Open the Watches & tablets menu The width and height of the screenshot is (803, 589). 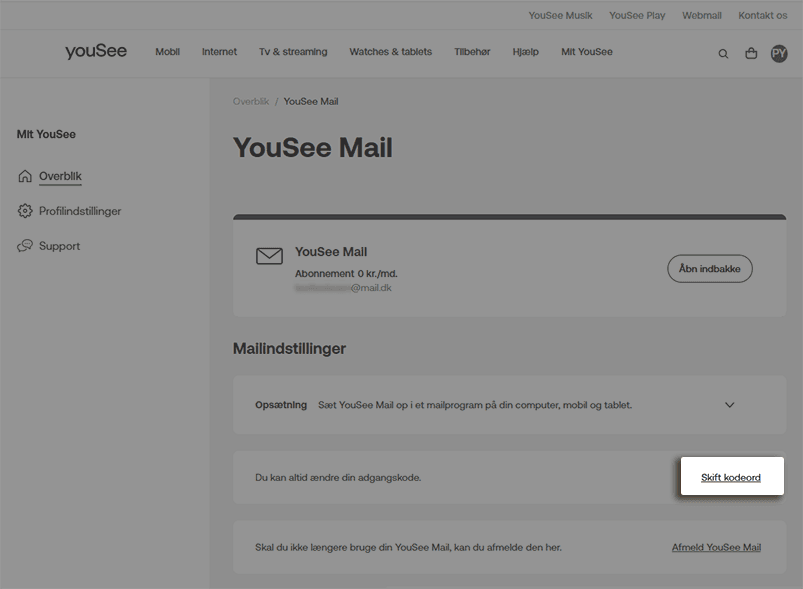(x=390, y=52)
